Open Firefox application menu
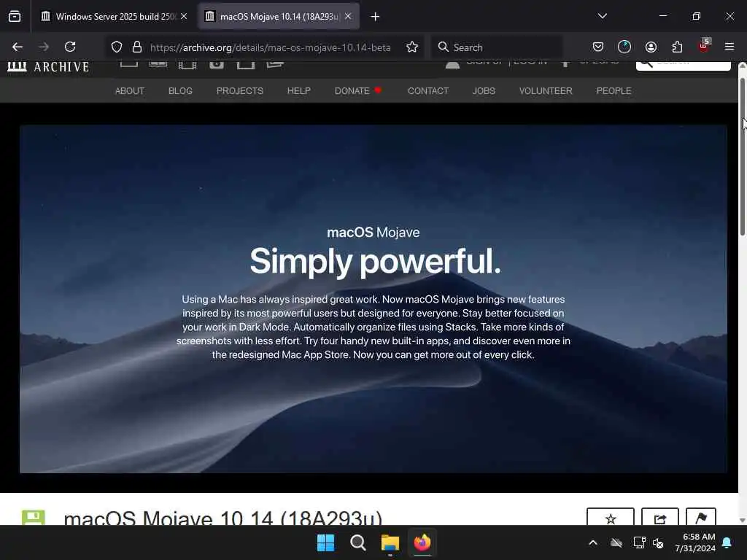This screenshot has height=560, width=747. pos(729,47)
